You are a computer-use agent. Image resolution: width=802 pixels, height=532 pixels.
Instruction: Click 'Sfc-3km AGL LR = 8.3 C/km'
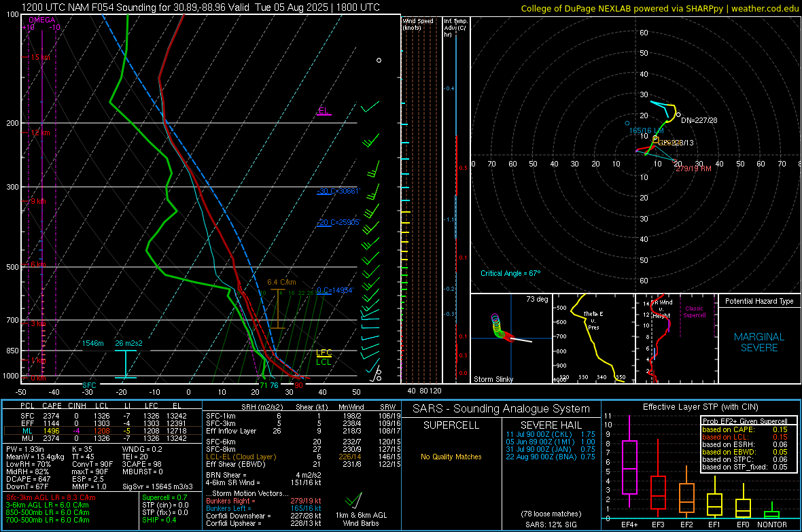click(x=51, y=498)
